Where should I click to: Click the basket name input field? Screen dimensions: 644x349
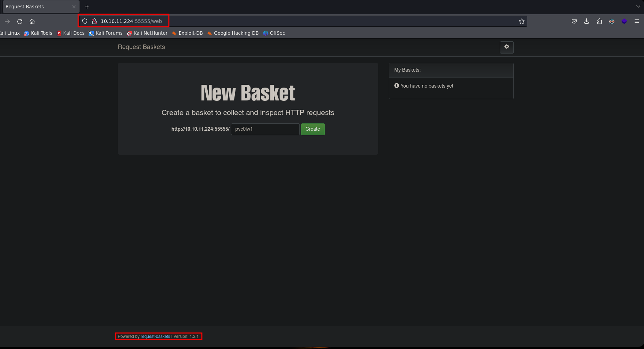[x=265, y=129]
